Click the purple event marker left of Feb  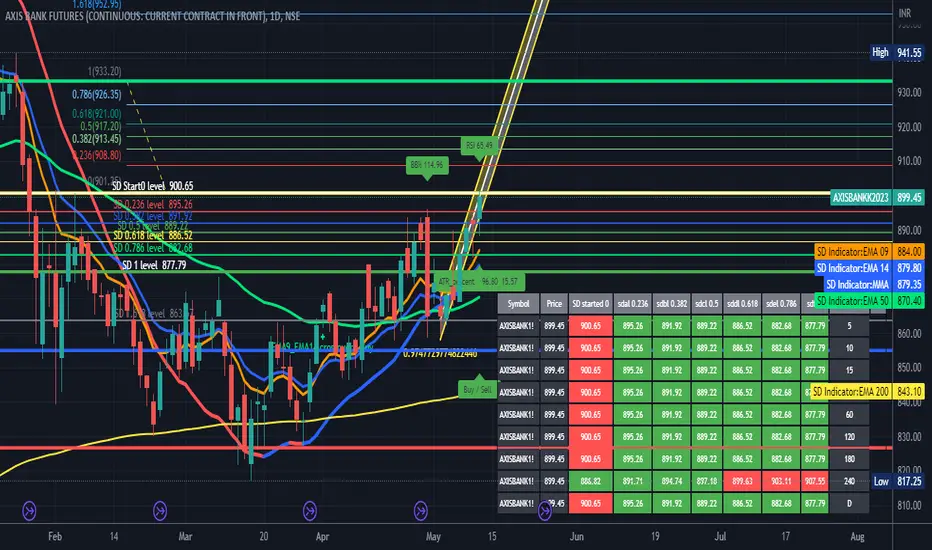29,510
